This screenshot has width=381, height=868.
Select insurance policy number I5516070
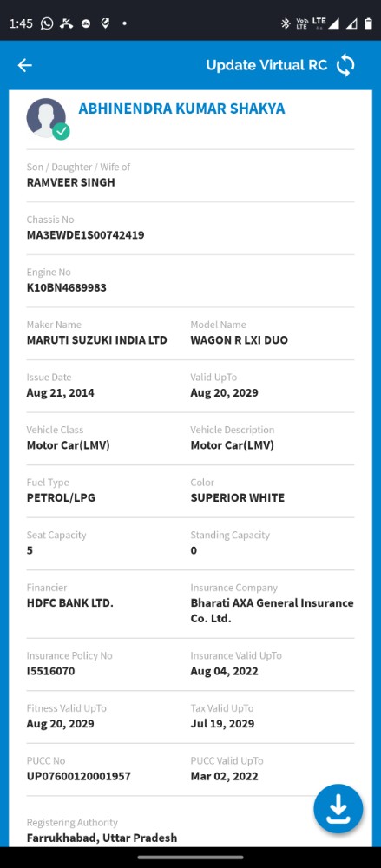click(50, 671)
